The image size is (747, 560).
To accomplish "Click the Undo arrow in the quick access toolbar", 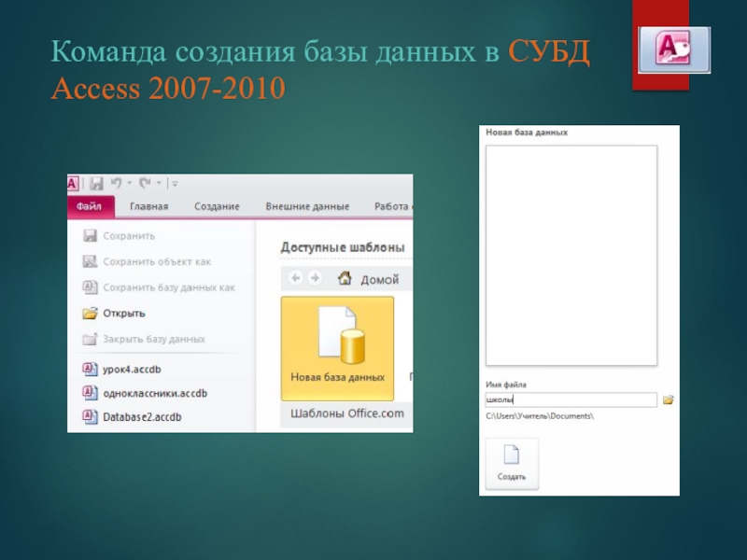I will [x=116, y=183].
